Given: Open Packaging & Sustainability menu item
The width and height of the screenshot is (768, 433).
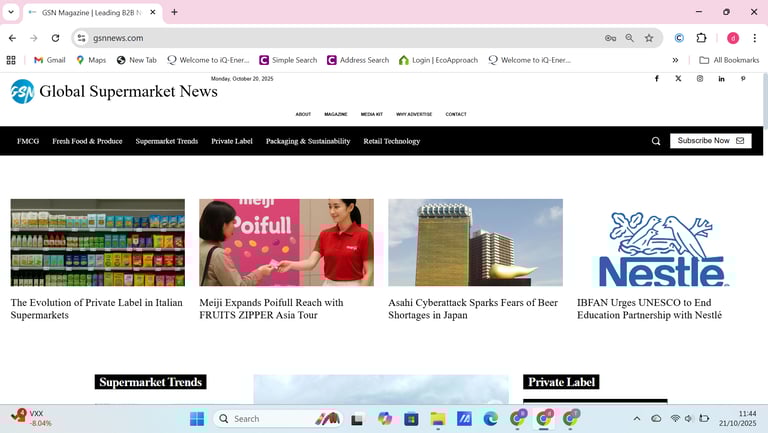Looking at the screenshot, I should [308, 141].
